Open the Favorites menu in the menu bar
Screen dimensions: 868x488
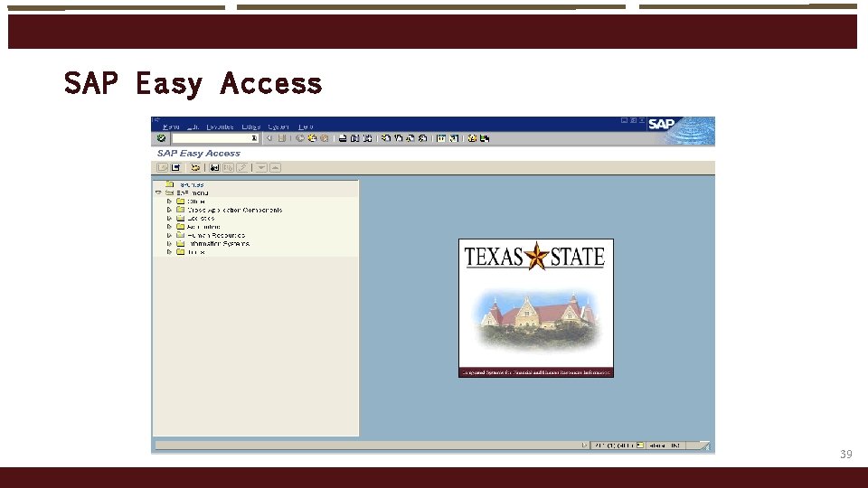pos(220,127)
